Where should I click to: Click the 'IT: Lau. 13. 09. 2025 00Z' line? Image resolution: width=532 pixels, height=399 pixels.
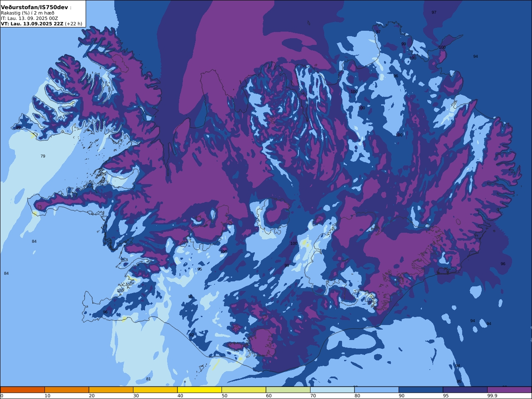coord(30,18)
